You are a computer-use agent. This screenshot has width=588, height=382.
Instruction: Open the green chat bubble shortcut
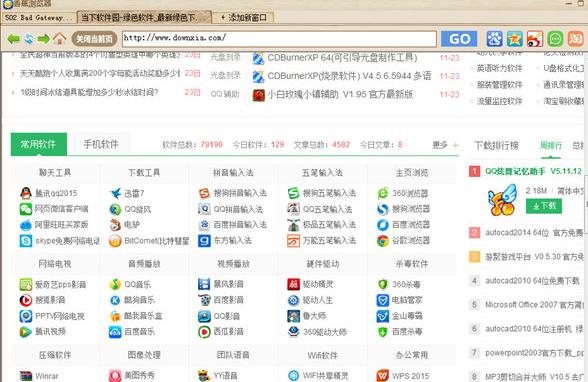pos(555,39)
